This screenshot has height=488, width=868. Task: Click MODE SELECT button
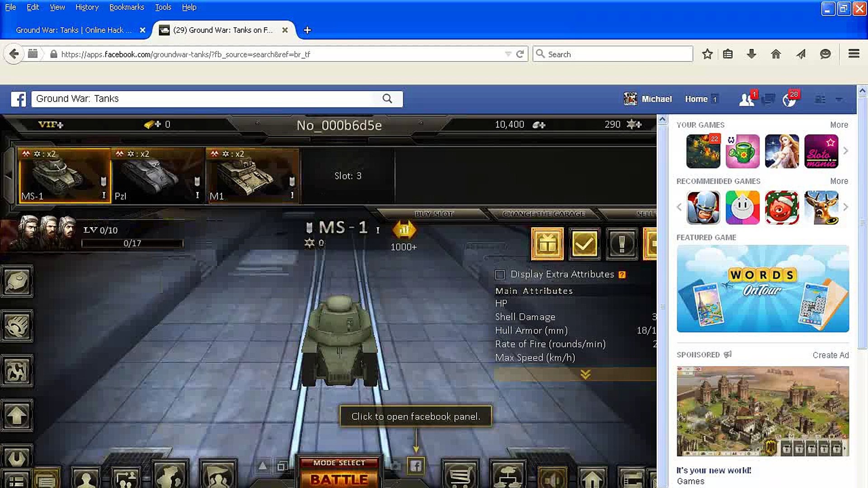click(x=339, y=463)
